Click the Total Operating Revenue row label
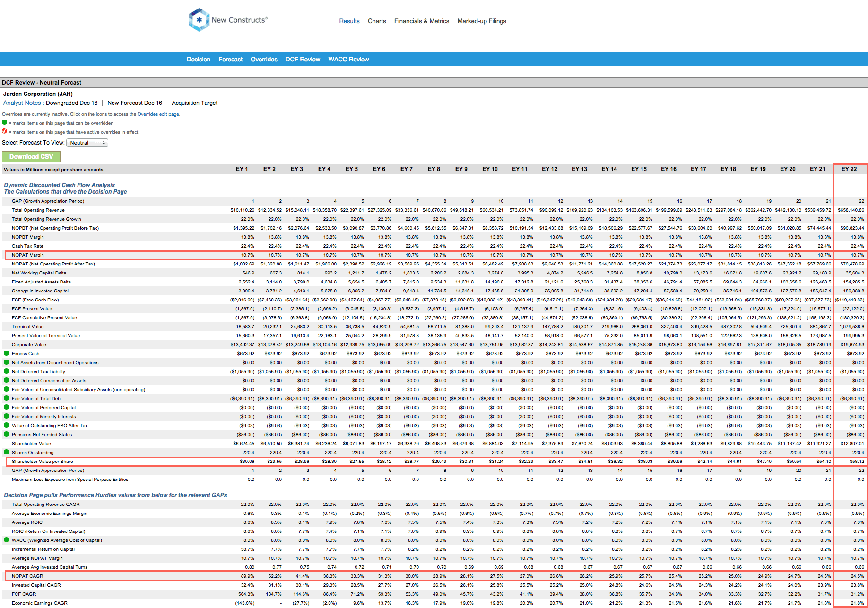This screenshot has height=608, width=868. click(x=38, y=210)
